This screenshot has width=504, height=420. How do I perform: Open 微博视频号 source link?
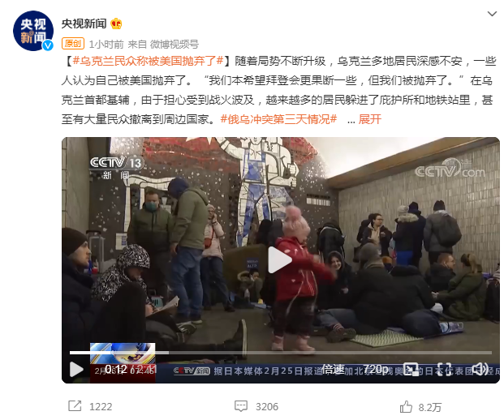(x=174, y=44)
